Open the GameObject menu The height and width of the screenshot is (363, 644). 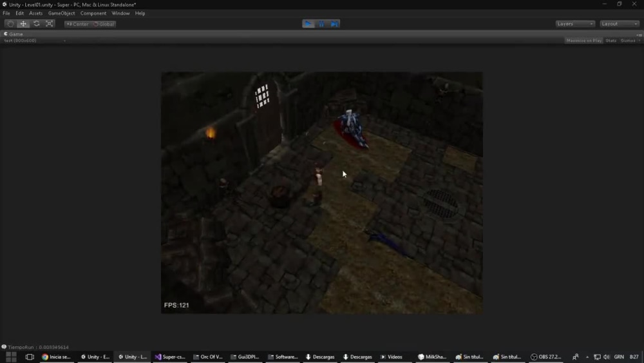pyautogui.click(x=62, y=13)
